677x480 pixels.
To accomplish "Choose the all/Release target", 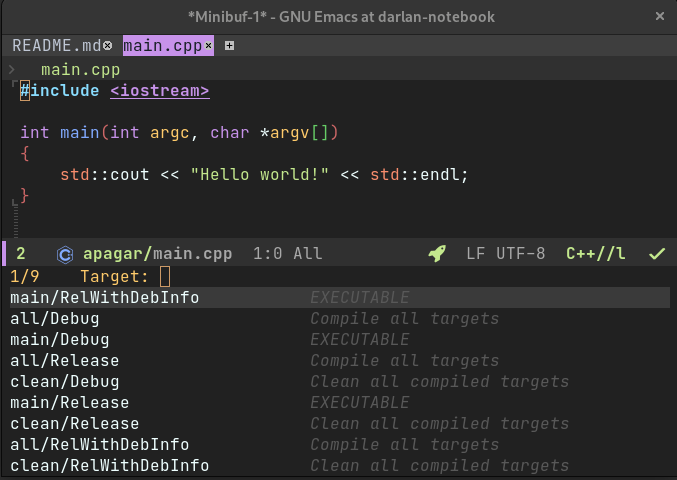I will (340, 360).
